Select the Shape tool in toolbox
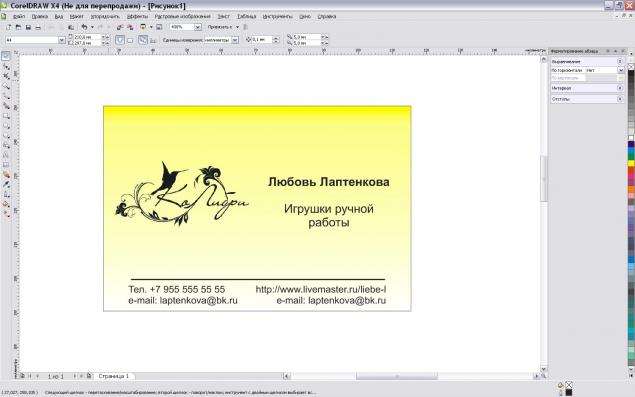The image size is (635, 397). [x=6, y=66]
